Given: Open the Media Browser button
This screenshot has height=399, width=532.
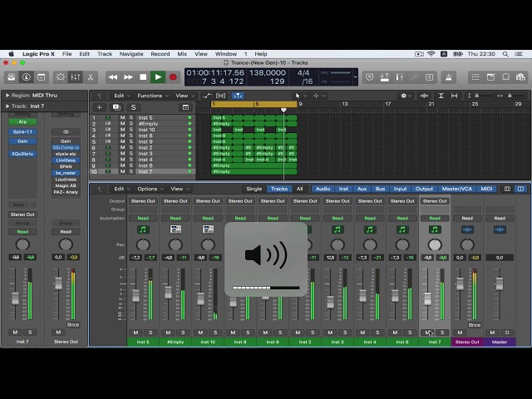Looking at the screenshot, I should tap(520, 77).
